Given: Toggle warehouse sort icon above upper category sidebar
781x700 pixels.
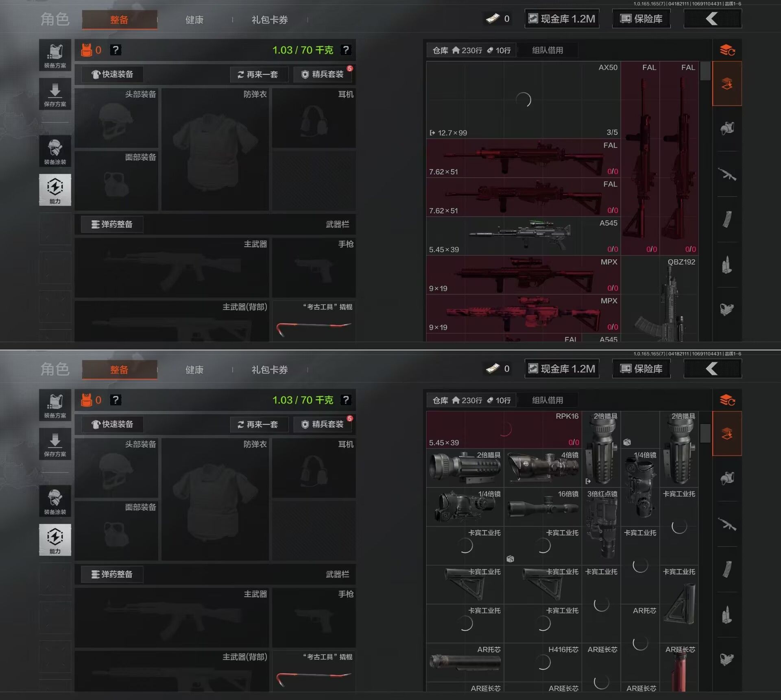Looking at the screenshot, I should (727, 50).
